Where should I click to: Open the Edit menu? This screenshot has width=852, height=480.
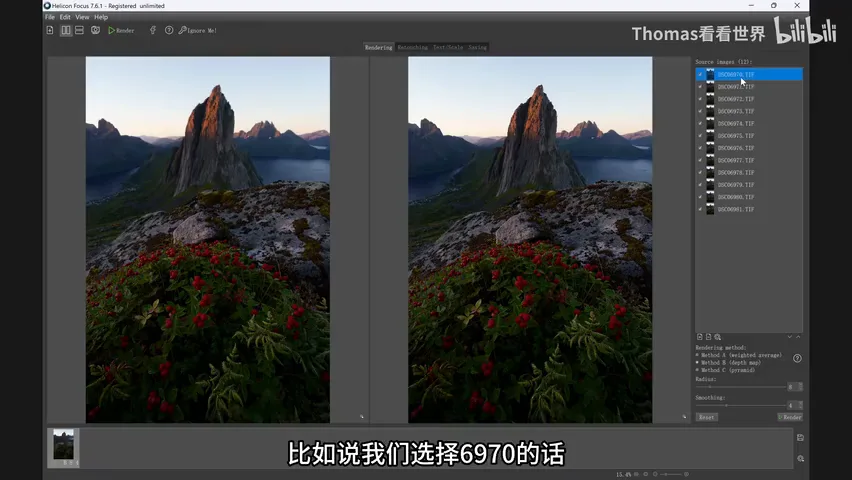(x=65, y=17)
